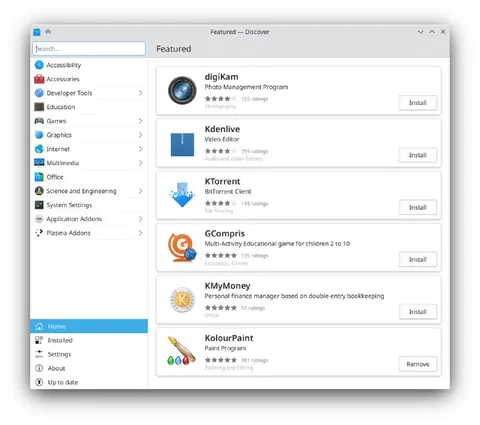Click the KMyMoney star rating
Viewport: 480px width, 425px height.
(x=221, y=308)
